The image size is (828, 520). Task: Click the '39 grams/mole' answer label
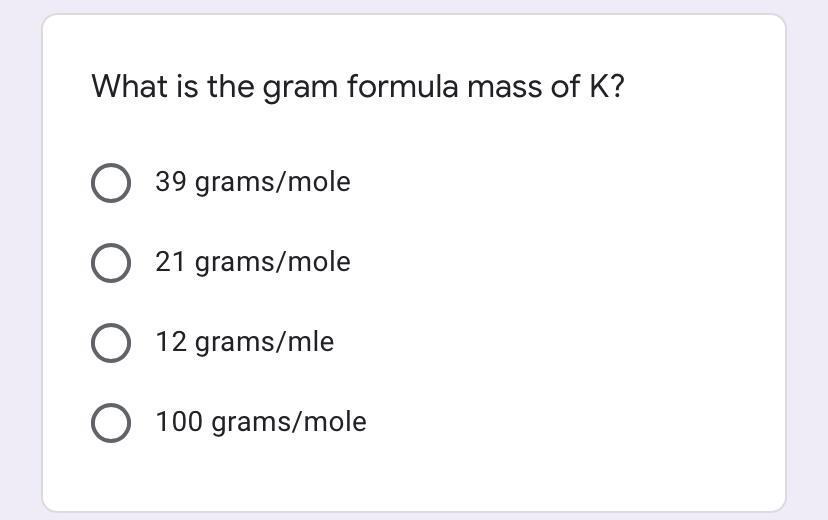tap(252, 182)
